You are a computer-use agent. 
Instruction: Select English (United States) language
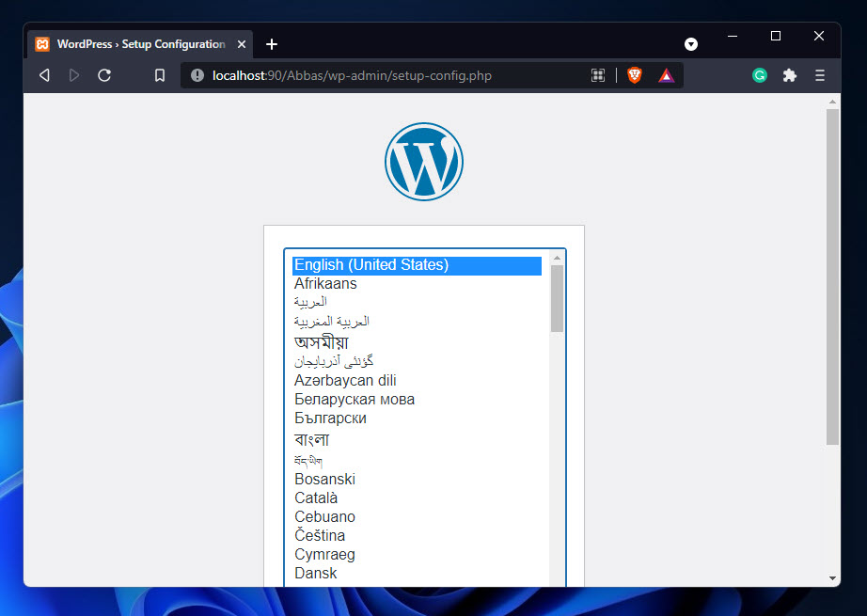417,265
